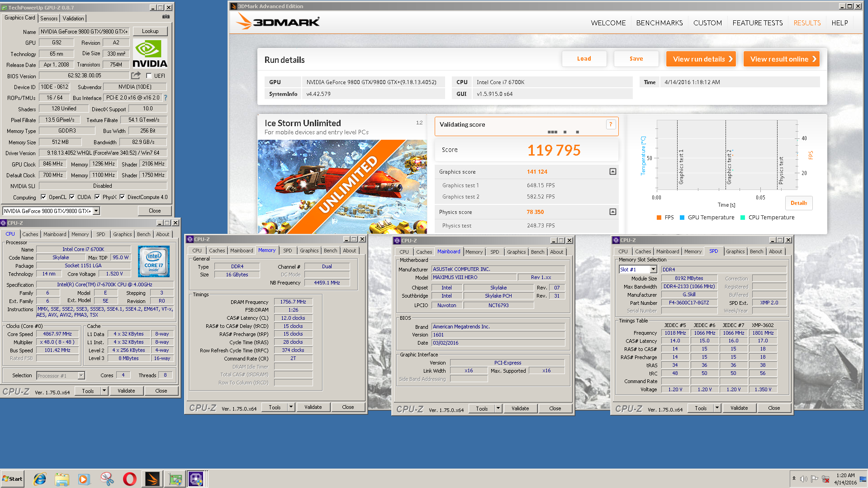Image resolution: width=868 pixels, height=488 pixels.
Task: Click Close button in GPU-Z
Action: coord(155,211)
